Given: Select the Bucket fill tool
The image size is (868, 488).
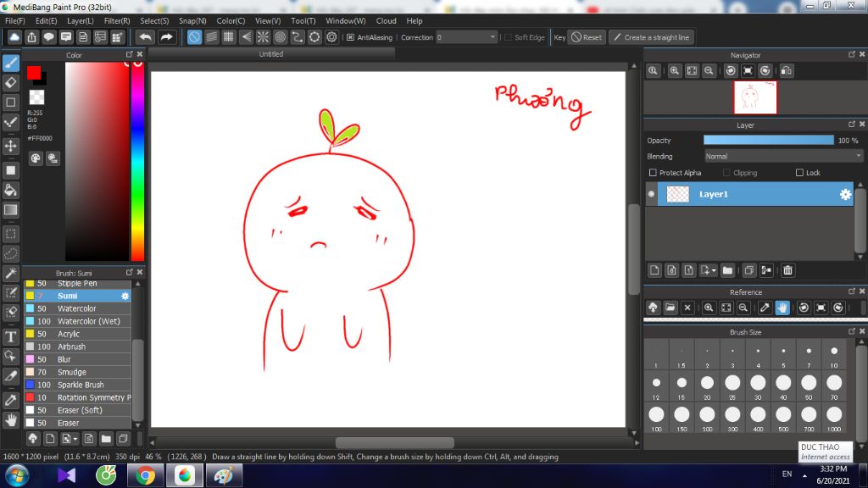Looking at the screenshot, I should point(10,191).
